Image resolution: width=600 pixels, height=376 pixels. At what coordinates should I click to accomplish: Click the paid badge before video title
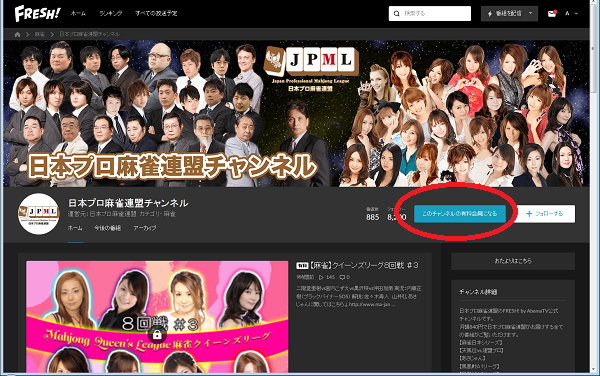pos(302,265)
